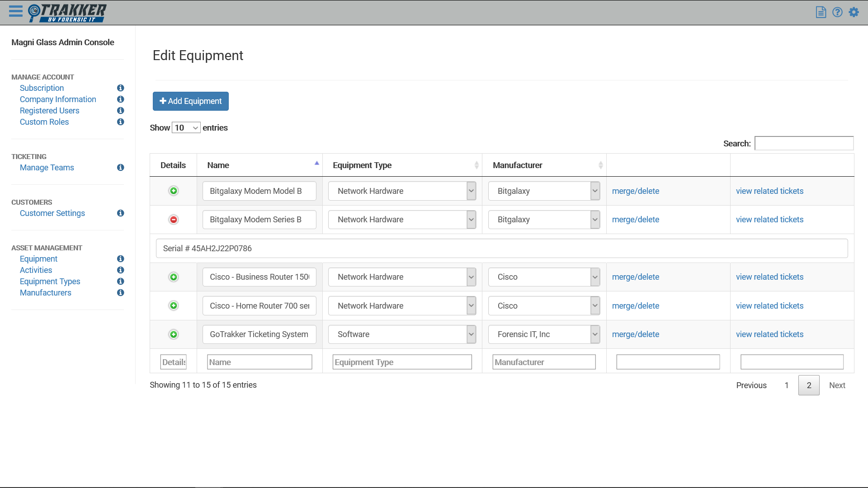This screenshot has width=868, height=488.
Task: Expand details for Bitgalaxy Modem Model B
Action: tap(174, 191)
